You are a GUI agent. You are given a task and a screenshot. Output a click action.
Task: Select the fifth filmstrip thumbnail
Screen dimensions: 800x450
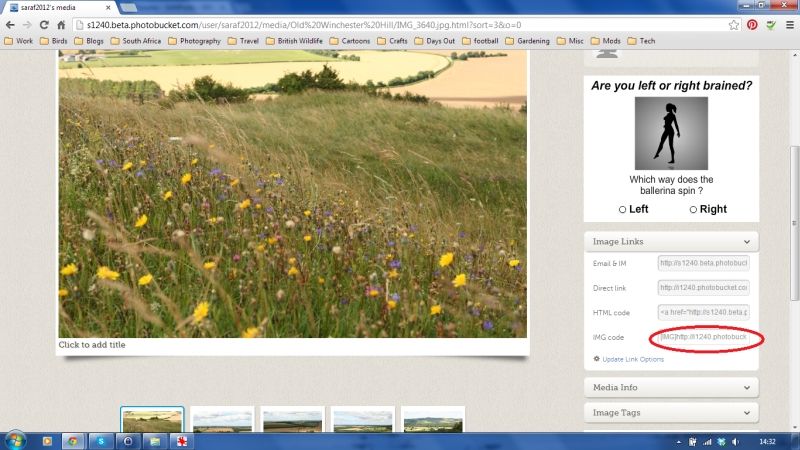[x=433, y=420]
